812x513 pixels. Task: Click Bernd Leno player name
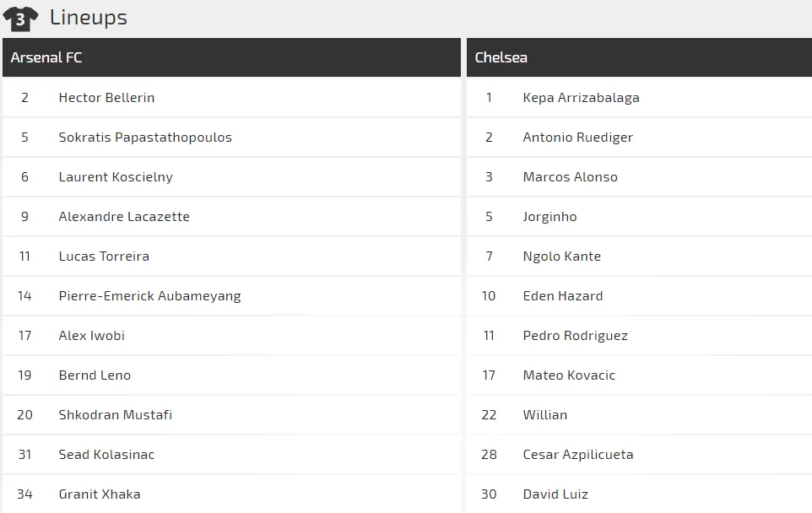click(x=95, y=375)
